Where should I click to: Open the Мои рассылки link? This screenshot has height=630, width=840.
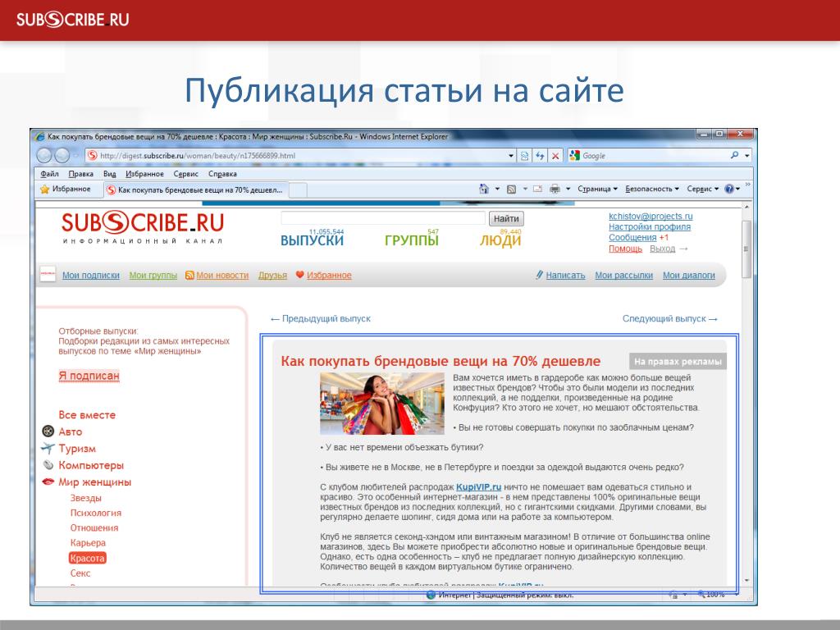point(624,275)
